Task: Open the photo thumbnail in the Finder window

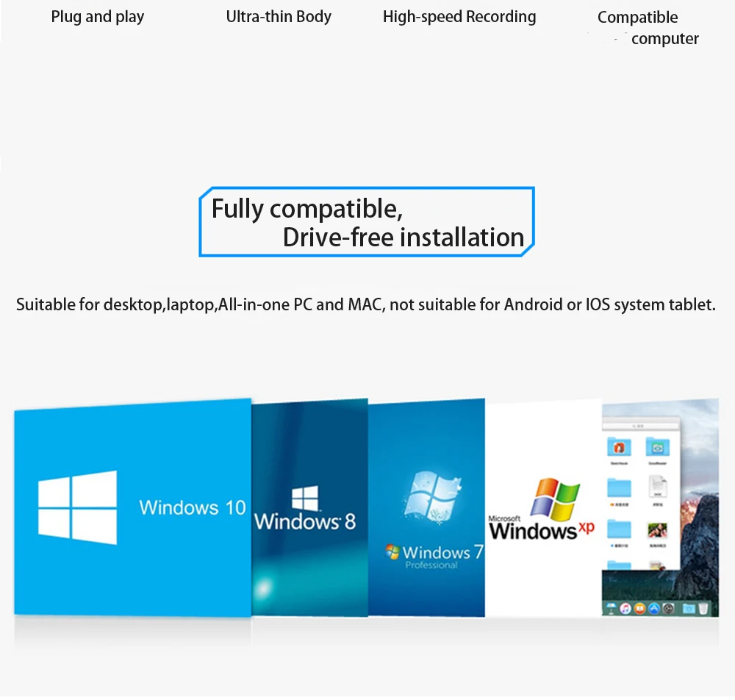Action: pyautogui.click(x=658, y=530)
